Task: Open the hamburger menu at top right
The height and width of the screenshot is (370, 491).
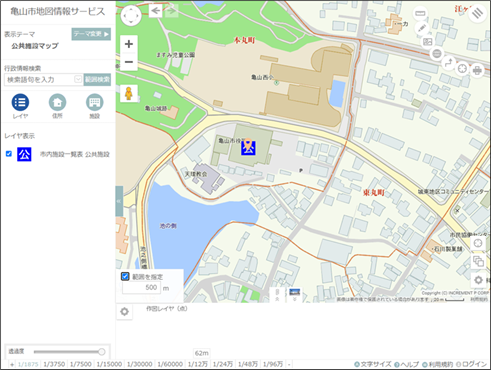Action: pyautogui.click(x=477, y=13)
